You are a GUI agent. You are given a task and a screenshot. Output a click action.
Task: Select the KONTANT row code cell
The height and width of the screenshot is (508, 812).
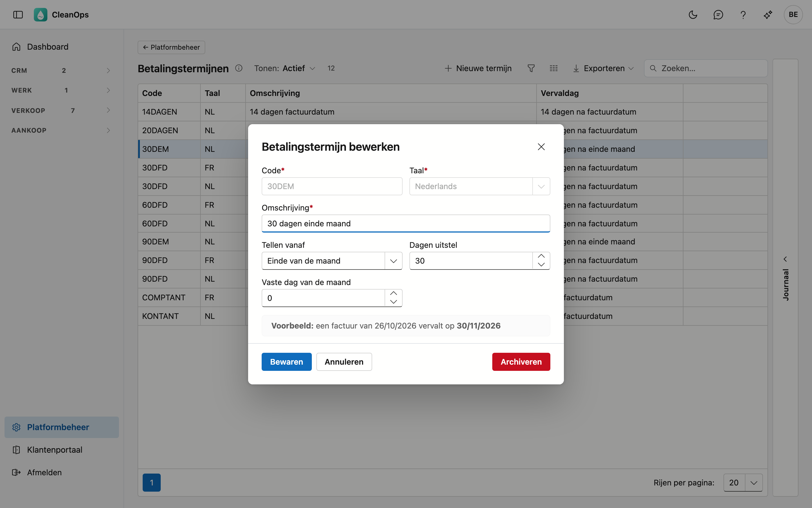[x=169, y=316]
